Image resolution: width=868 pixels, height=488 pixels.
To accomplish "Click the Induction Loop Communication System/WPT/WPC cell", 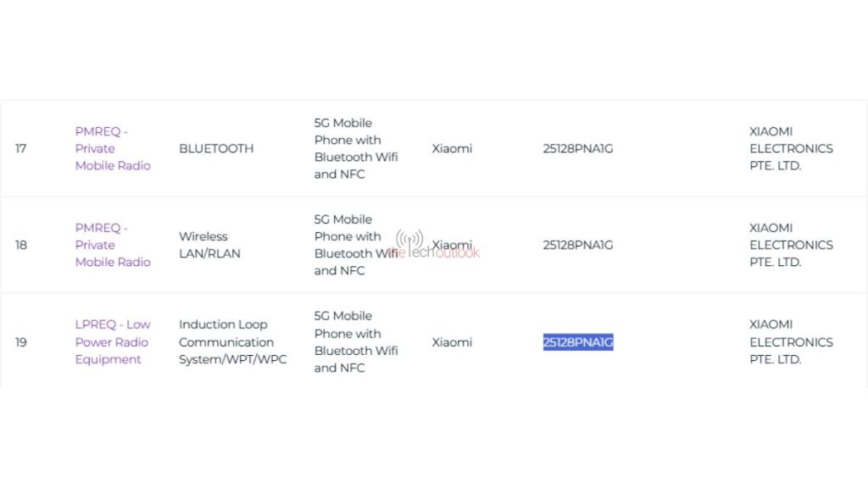I will 232,341.
